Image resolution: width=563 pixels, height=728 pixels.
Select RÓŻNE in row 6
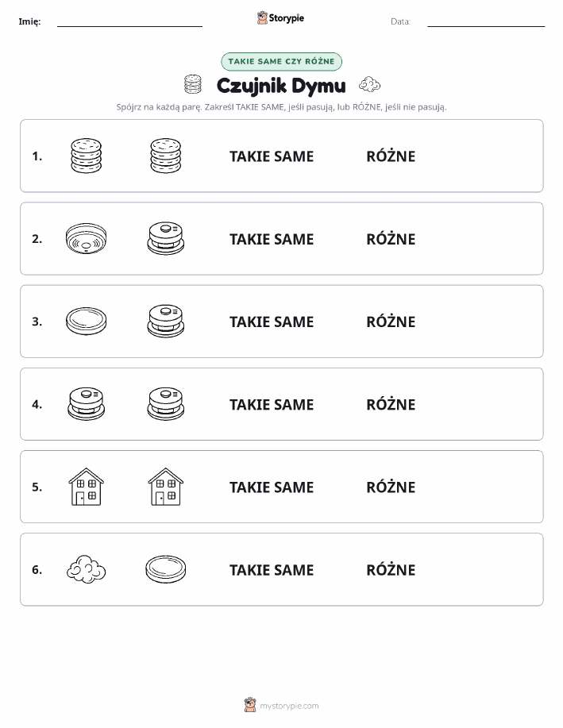click(391, 569)
